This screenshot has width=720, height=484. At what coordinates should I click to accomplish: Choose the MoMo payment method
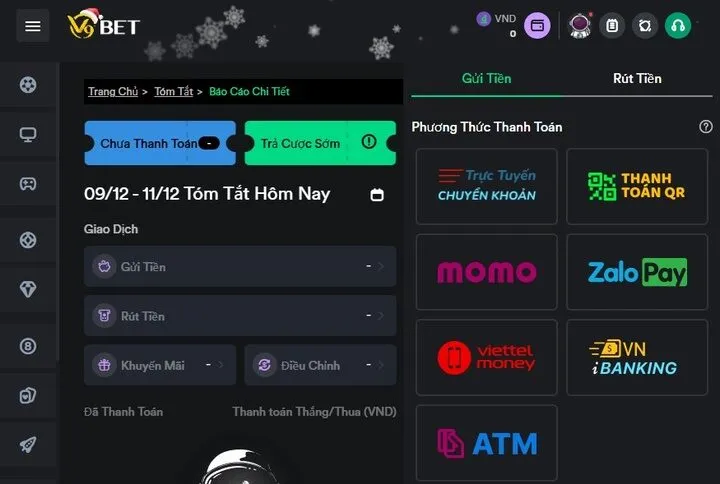coord(487,272)
